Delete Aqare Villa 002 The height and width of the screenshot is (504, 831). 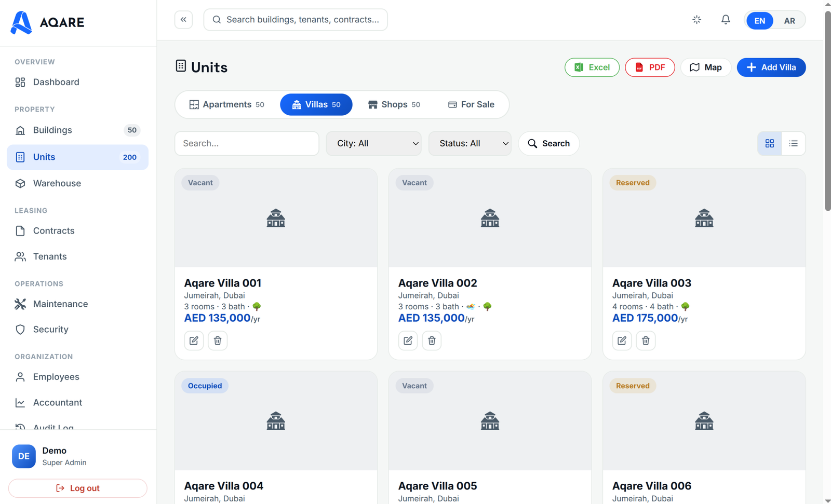[x=432, y=340]
